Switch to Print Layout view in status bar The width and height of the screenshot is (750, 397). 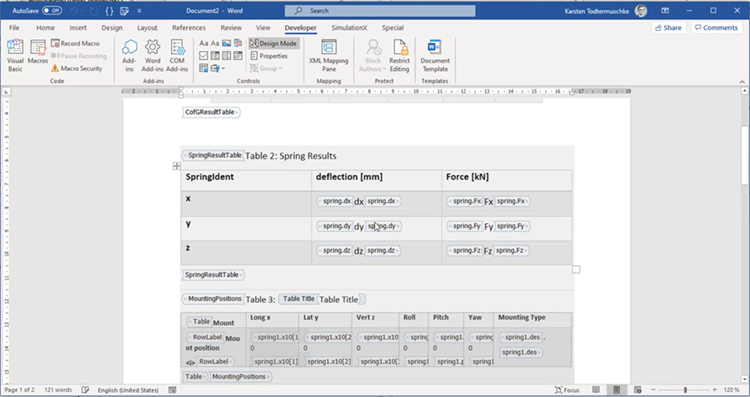pos(617,390)
